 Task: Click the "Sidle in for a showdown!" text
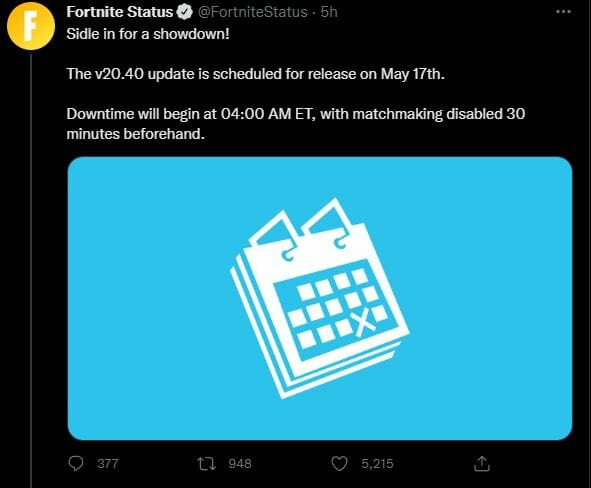coord(148,34)
